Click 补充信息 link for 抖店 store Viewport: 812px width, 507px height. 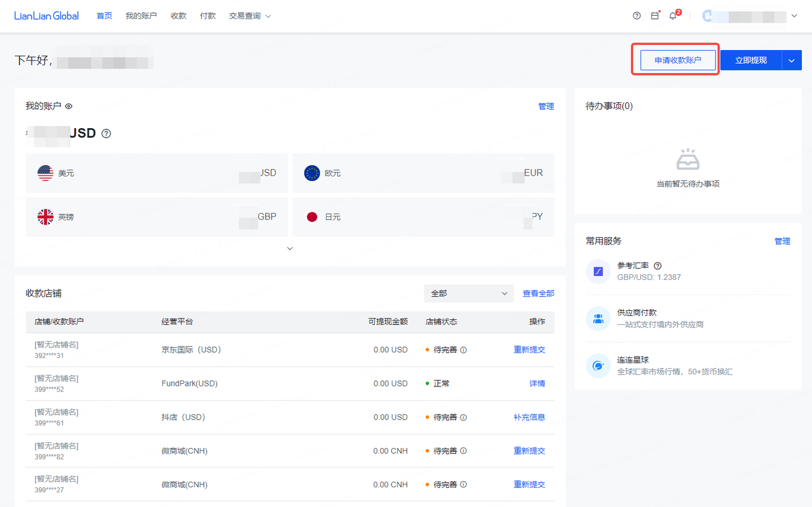pos(529,417)
